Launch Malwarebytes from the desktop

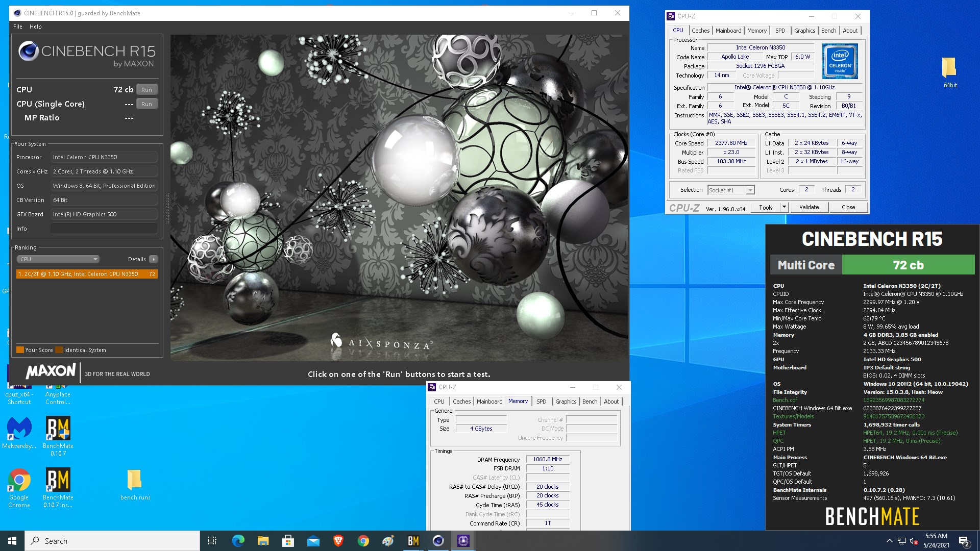19,433
